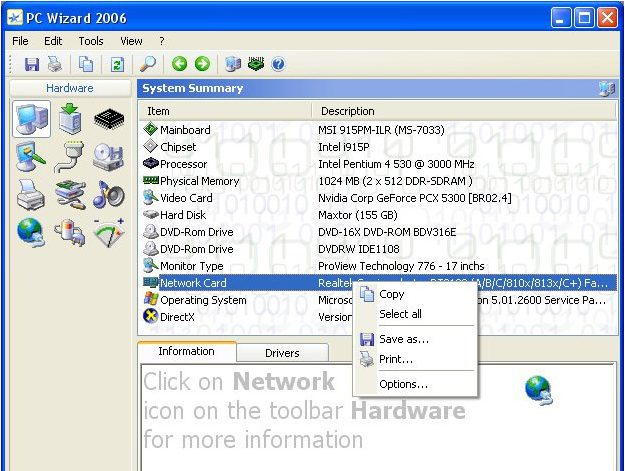Select the Printer icon in Hardware panel
This screenshot has height=471, width=625.
31,195
